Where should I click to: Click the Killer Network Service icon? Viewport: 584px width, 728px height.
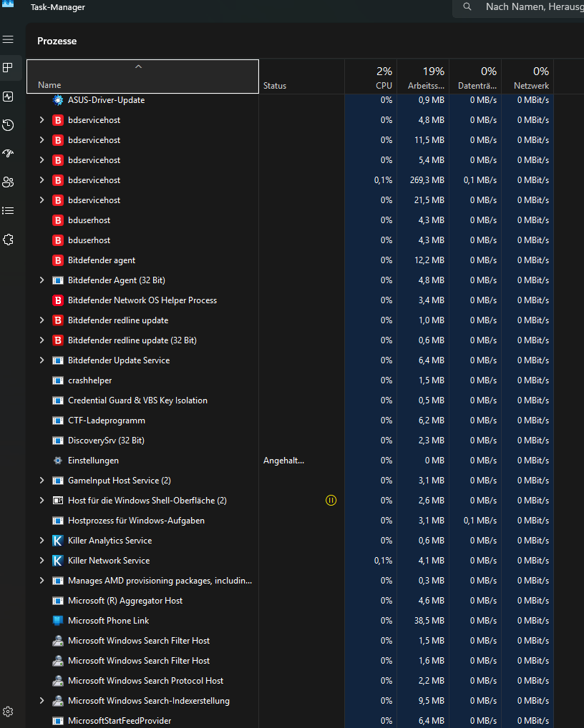[x=57, y=561]
